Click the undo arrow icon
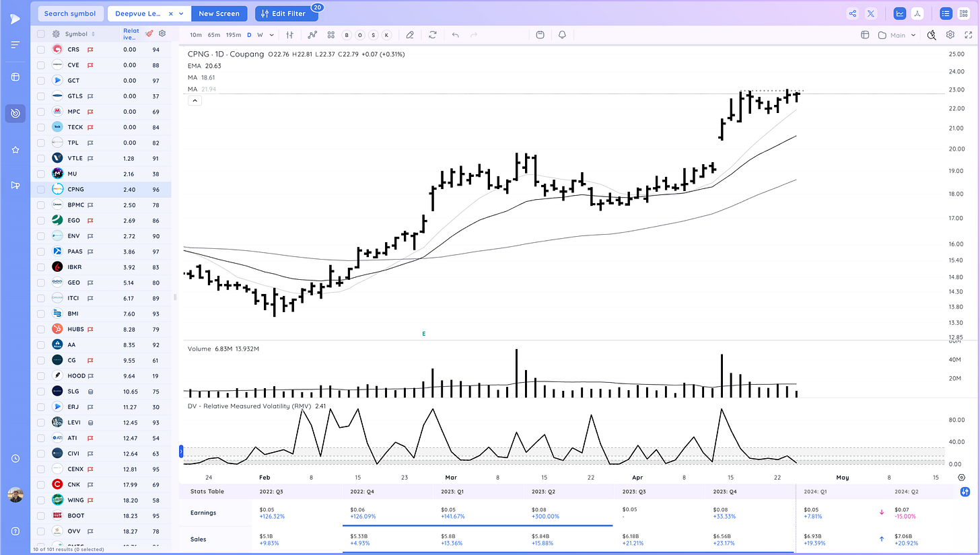 (456, 35)
